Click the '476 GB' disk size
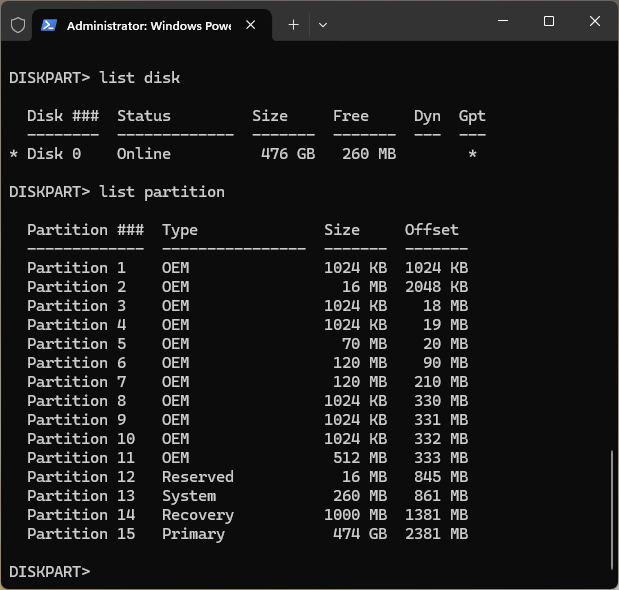The width and height of the screenshot is (619, 590). point(288,154)
